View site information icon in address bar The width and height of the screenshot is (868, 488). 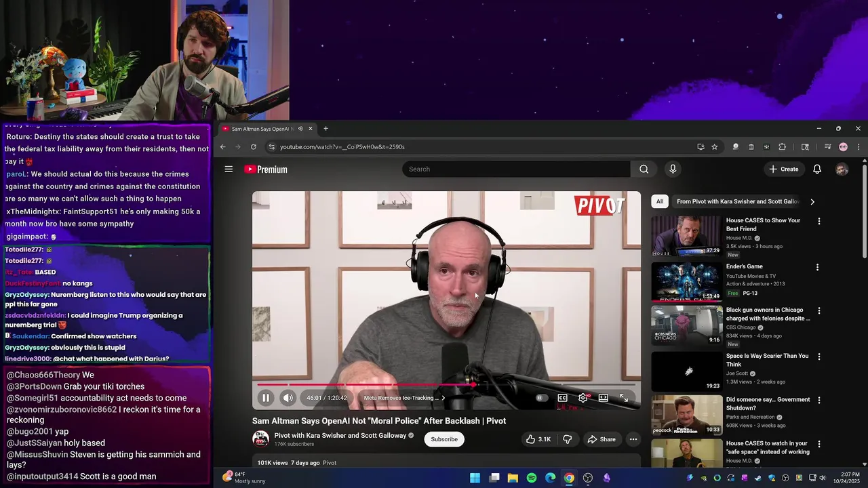point(271,147)
